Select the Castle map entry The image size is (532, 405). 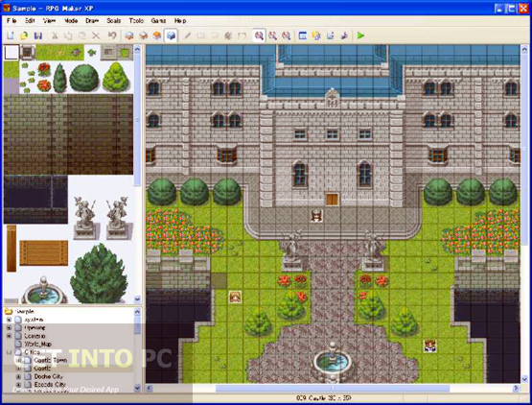42,369
